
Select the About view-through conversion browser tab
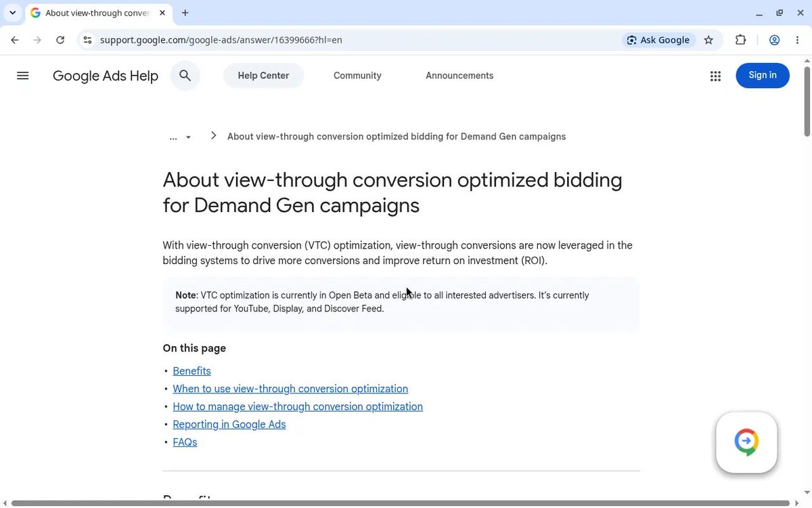99,13
